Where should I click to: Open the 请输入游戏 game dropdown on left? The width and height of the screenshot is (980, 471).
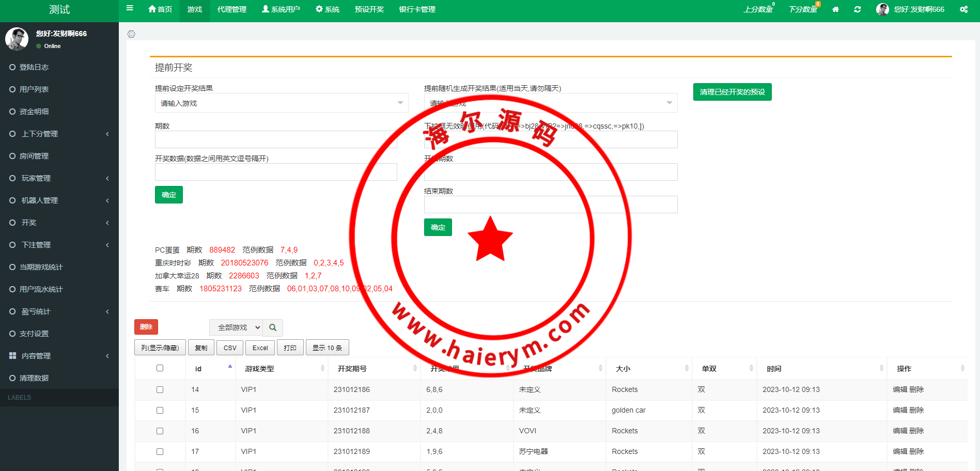pyautogui.click(x=281, y=103)
